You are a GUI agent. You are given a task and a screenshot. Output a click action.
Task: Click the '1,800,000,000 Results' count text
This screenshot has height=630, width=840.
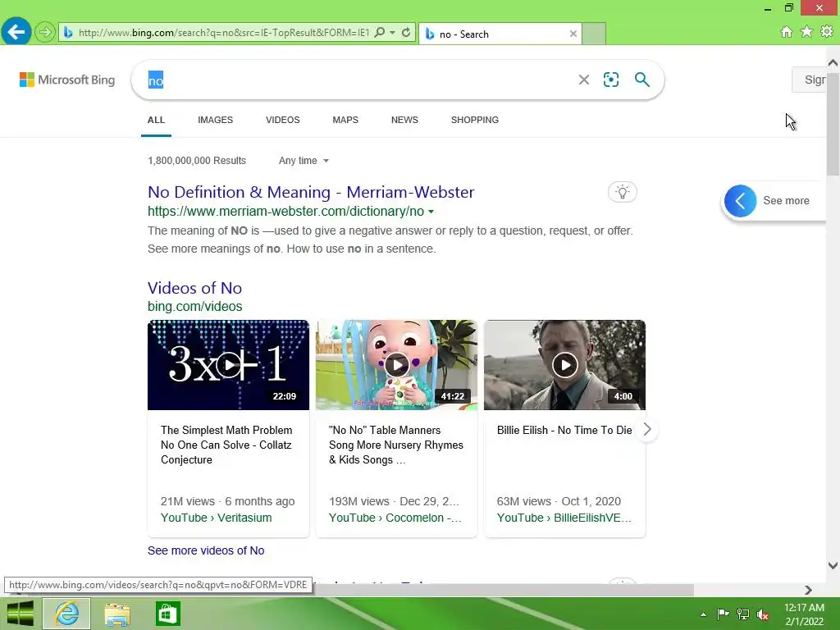pyautogui.click(x=197, y=161)
